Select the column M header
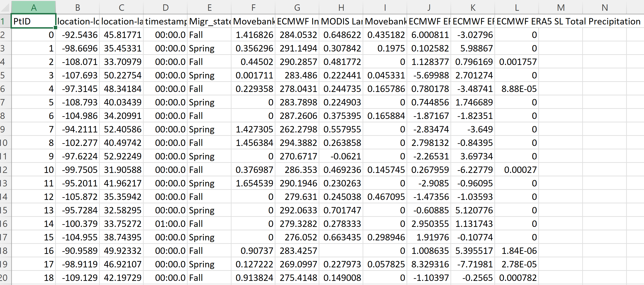The width and height of the screenshot is (644, 285). (x=561, y=8)
